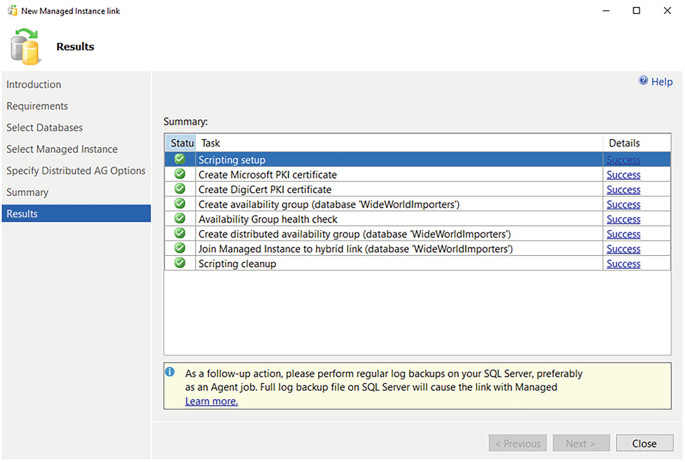Click the blue info icon in follow-up note

coord(172,372)
